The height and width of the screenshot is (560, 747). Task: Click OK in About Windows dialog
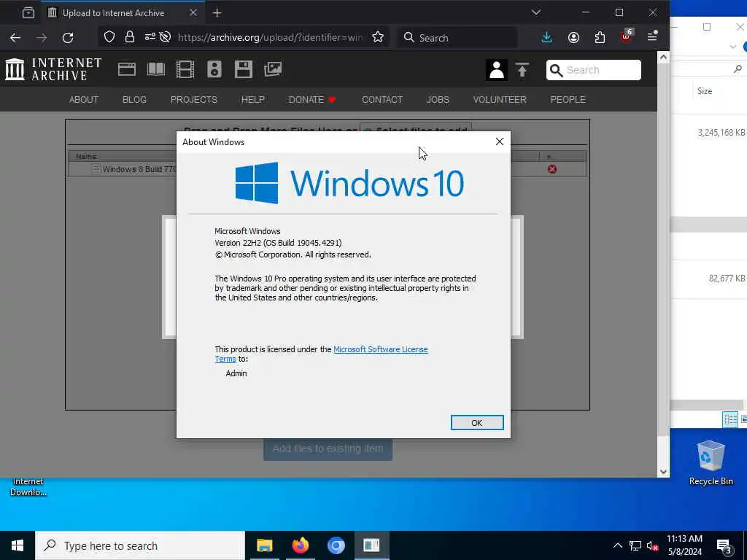pos(477,423)
